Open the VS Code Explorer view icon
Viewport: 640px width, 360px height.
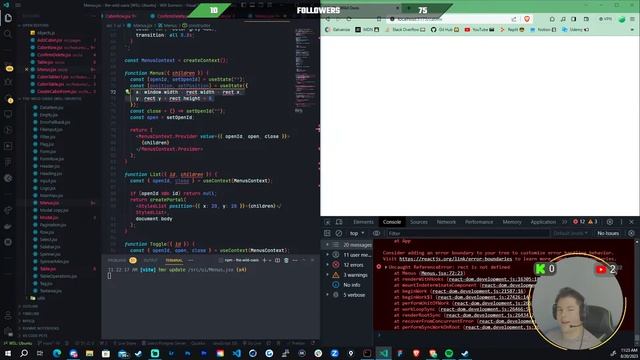(x=8, y=18)
